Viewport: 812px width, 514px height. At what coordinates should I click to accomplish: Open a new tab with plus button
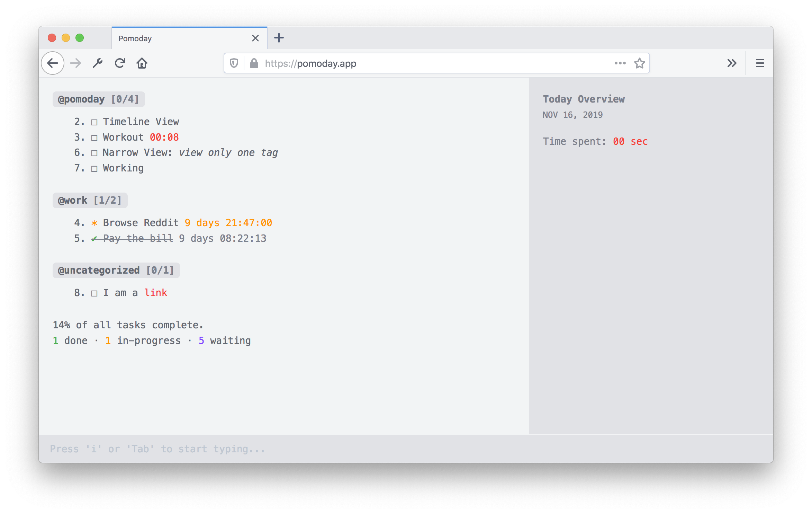click(279, 38)
